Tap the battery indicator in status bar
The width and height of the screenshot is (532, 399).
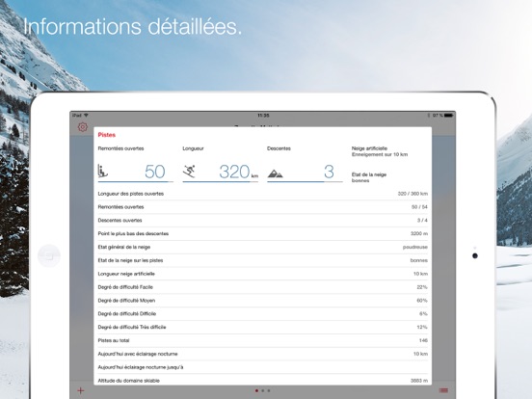448,116
